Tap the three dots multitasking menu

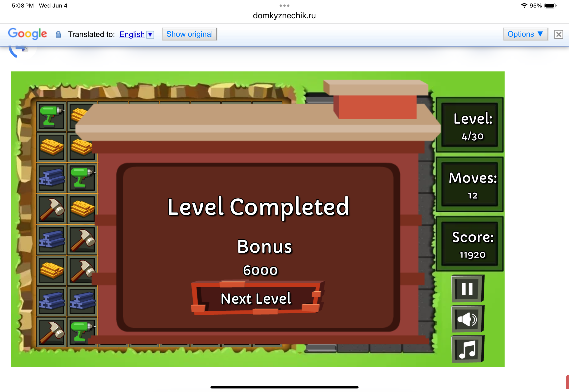pyautogui.click(x=284, y=5)
